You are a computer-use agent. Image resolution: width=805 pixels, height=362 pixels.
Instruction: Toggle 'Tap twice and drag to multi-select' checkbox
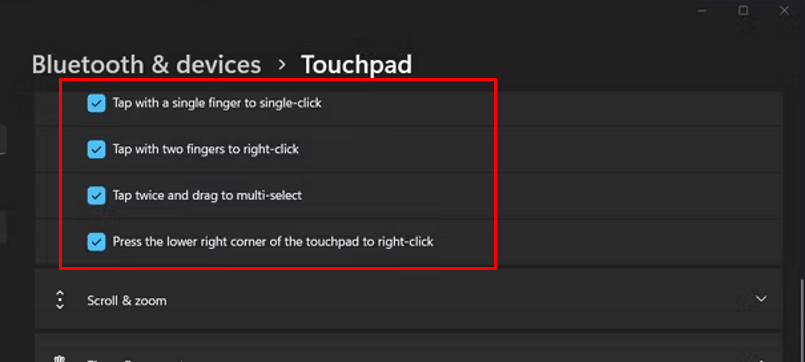96,196
